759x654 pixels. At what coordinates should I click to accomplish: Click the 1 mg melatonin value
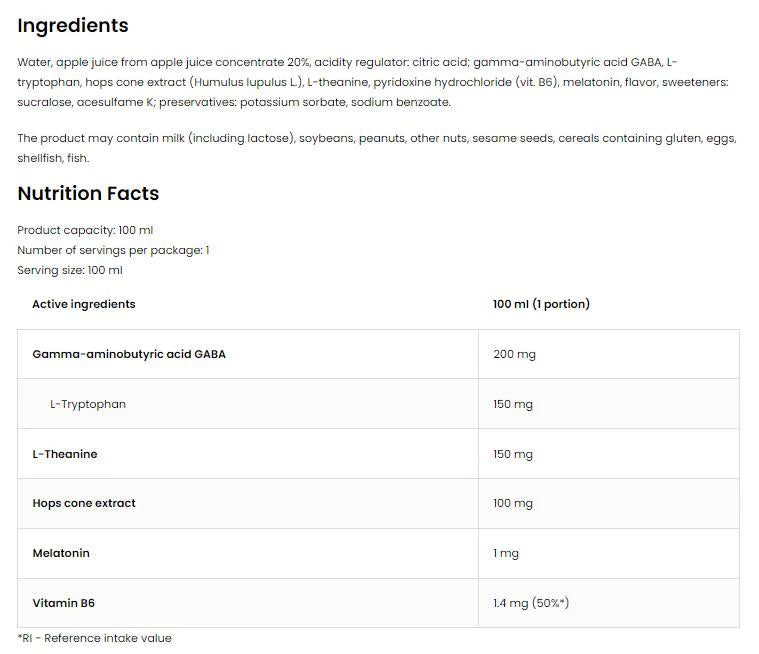pos(506,553)
